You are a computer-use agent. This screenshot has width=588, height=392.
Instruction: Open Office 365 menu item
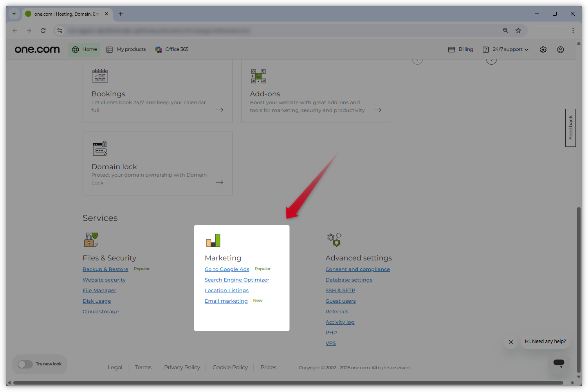[x=172, y=49]
